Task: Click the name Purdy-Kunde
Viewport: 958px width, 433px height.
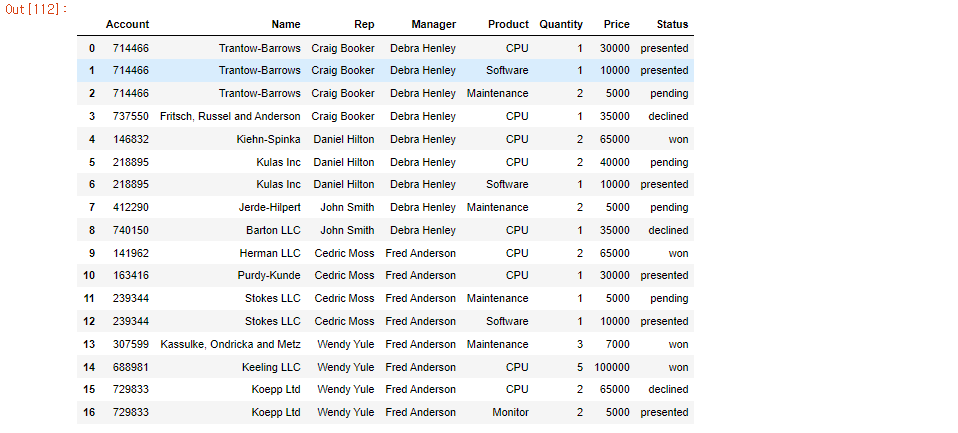Action: coord(269,275)
